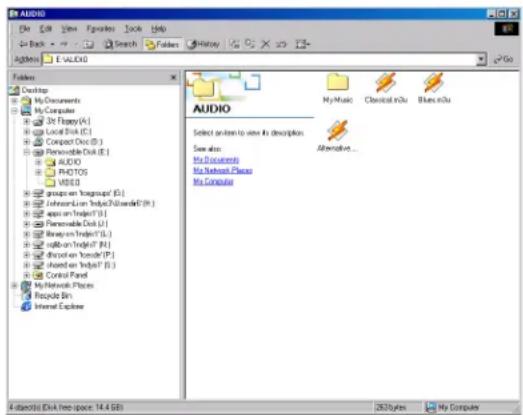
Task: Click the Forward arrow toolbar button
Action: click(64, 44)
